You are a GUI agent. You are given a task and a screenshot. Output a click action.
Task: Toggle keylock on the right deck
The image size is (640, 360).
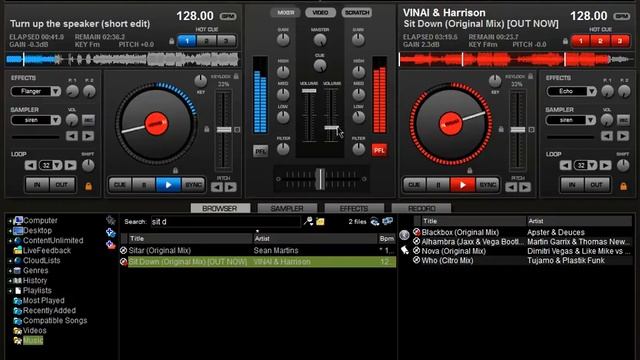click(530, 76)
